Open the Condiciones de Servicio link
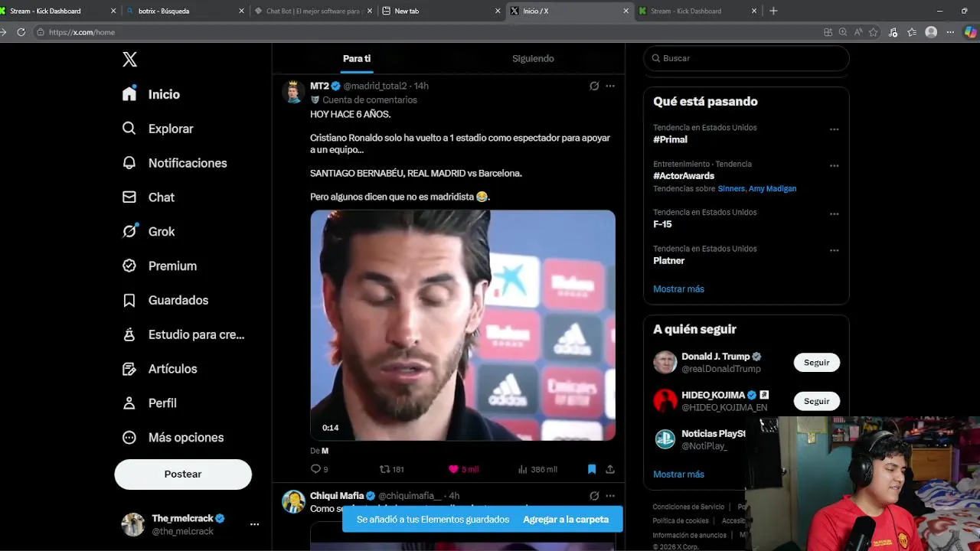 pyautogui.click(x=688, y=507)
